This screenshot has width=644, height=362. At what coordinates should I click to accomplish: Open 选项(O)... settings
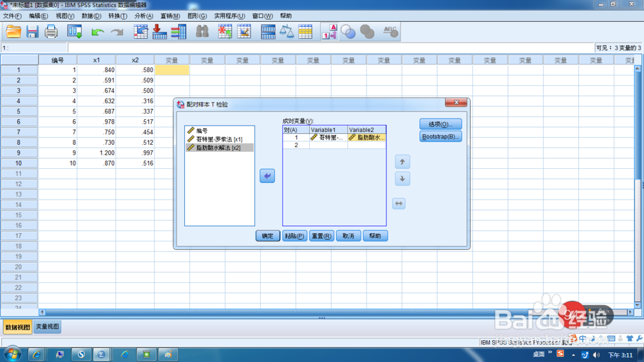coord(440,124)
